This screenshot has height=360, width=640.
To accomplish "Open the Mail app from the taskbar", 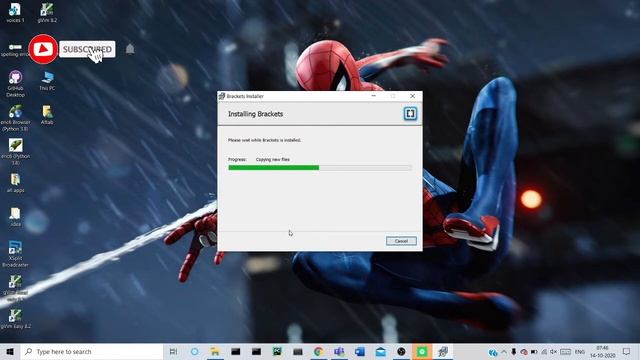I will 381,351.
